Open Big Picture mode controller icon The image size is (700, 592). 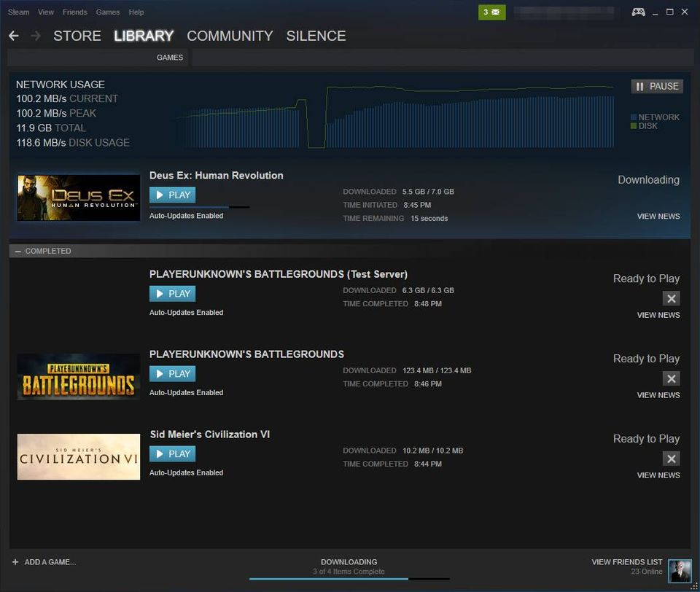tap(638, 12)
